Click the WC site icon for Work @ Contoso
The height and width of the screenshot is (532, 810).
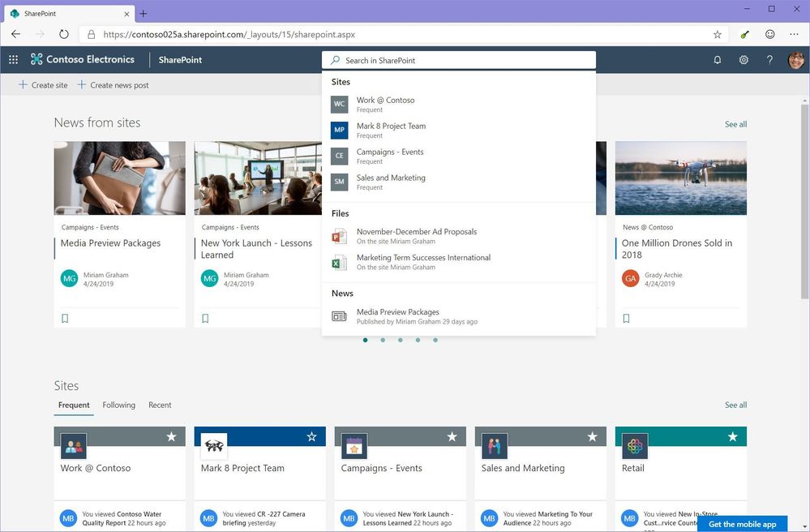340,104
